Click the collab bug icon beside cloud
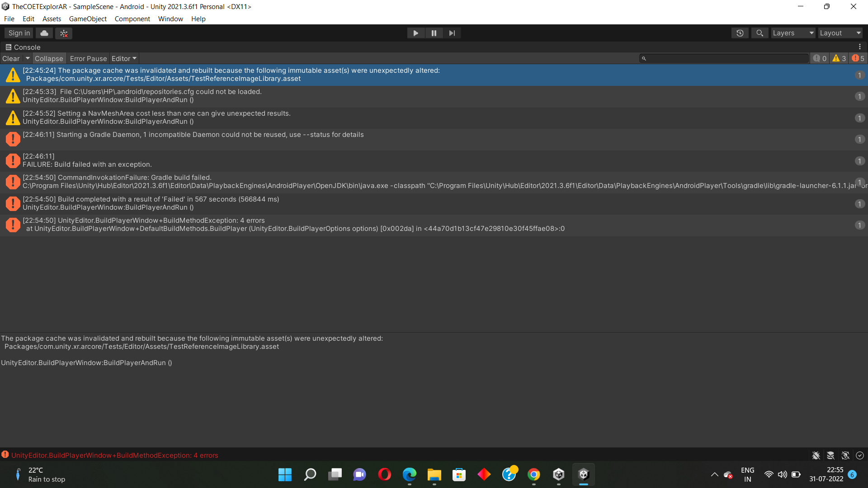The width and height of the screenshot is (868, 488). (64, 33)
